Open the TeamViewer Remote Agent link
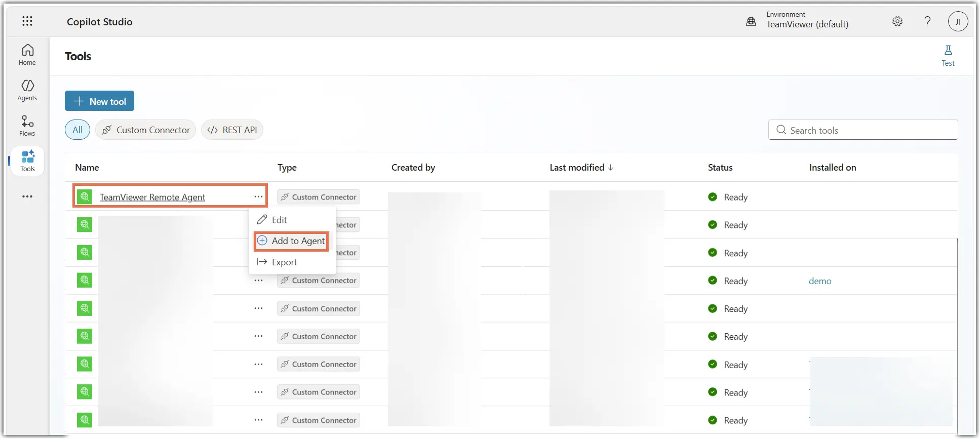980x439 pixels. point(152,197)
